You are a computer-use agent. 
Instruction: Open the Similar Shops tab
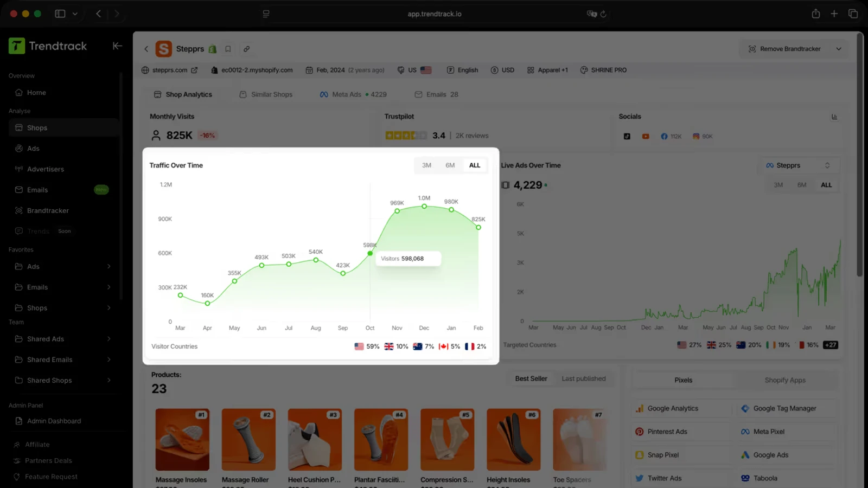point(266,94)
